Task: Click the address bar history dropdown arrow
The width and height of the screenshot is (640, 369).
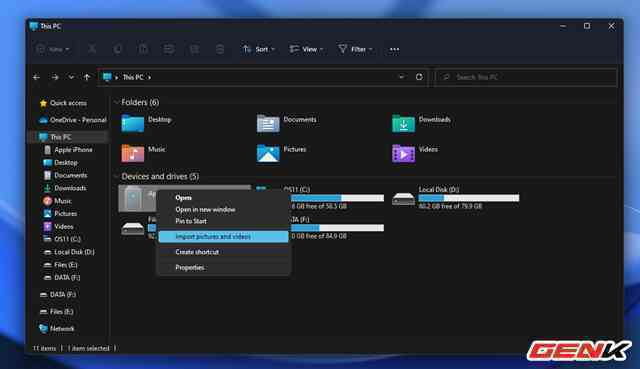Action: click(x=401, y=77)
